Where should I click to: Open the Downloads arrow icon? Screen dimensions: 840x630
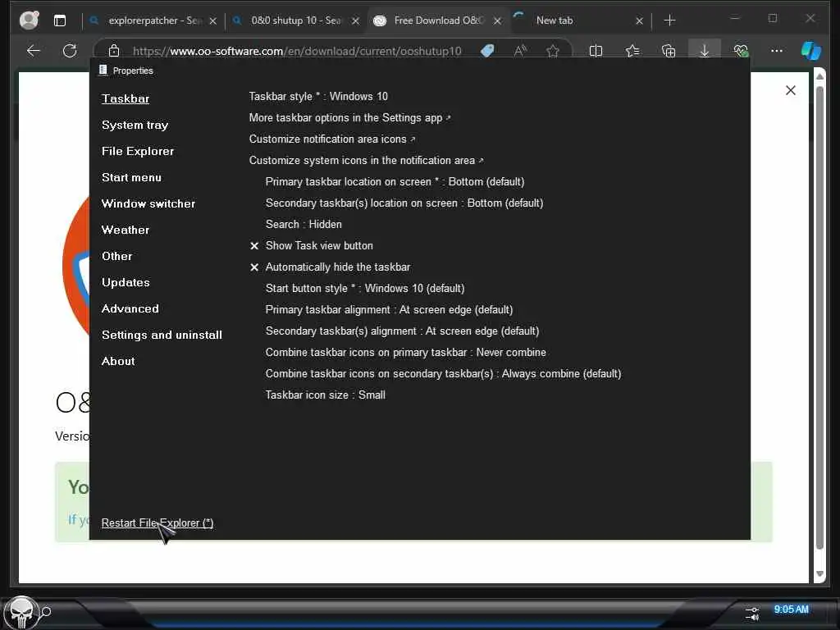[x=705, y=51]
